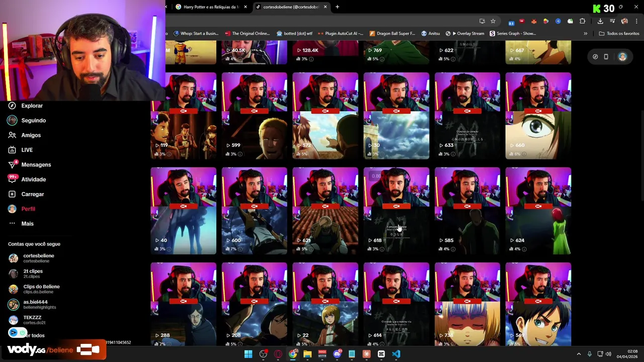Open the Dragon Ball Super bookmark
This screenshot has height=362, width=644.
coord(392,34)
